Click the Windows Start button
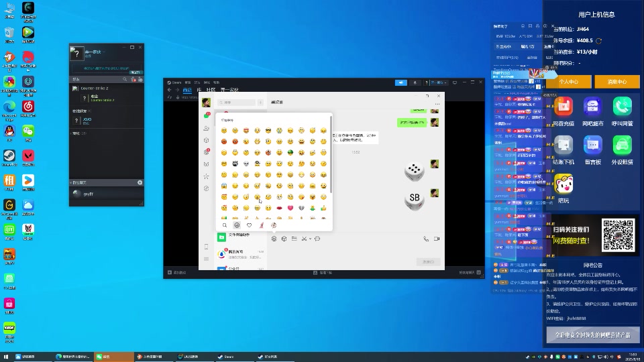The height and width of the screenshot is (362, 644). point(6,357)
